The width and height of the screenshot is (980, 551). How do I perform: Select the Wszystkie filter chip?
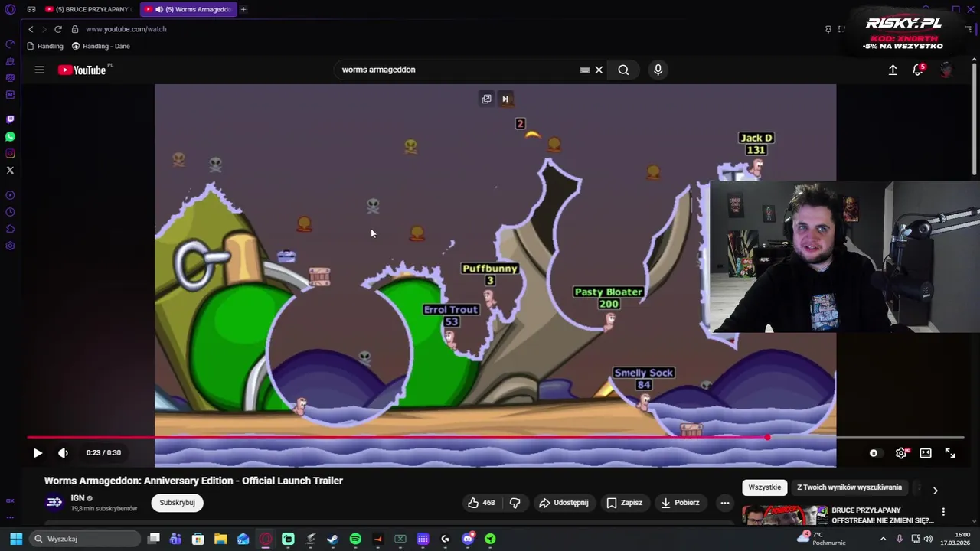pyautogui.click(x=764, y=487)
